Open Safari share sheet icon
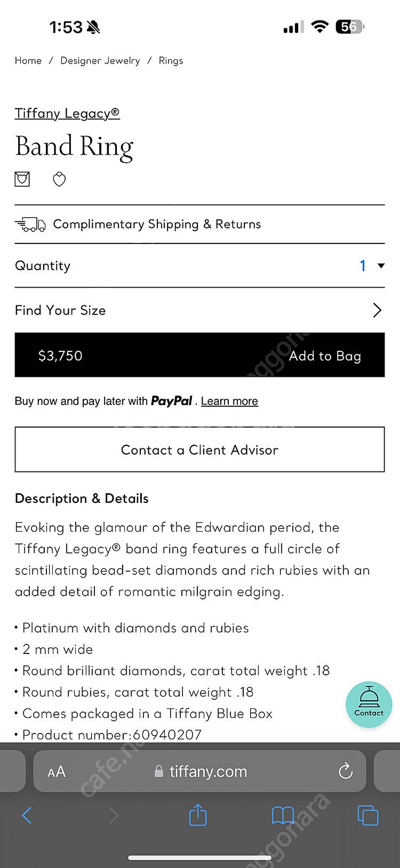 point(198,815)
